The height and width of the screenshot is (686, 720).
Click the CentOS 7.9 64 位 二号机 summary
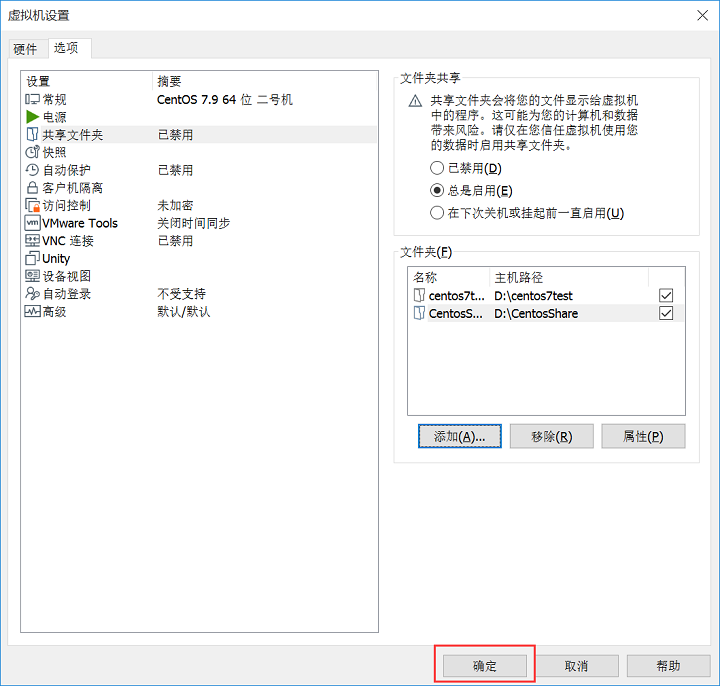tap(225, 99)
